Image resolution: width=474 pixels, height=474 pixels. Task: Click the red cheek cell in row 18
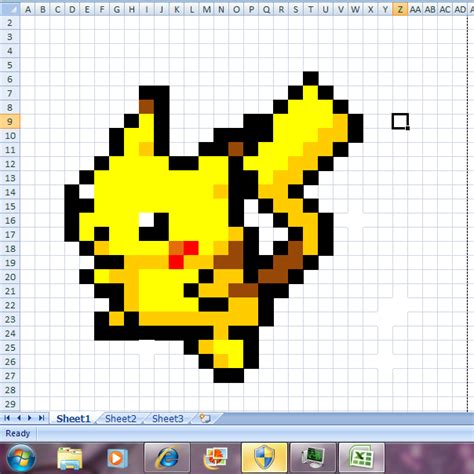point(191,249)
